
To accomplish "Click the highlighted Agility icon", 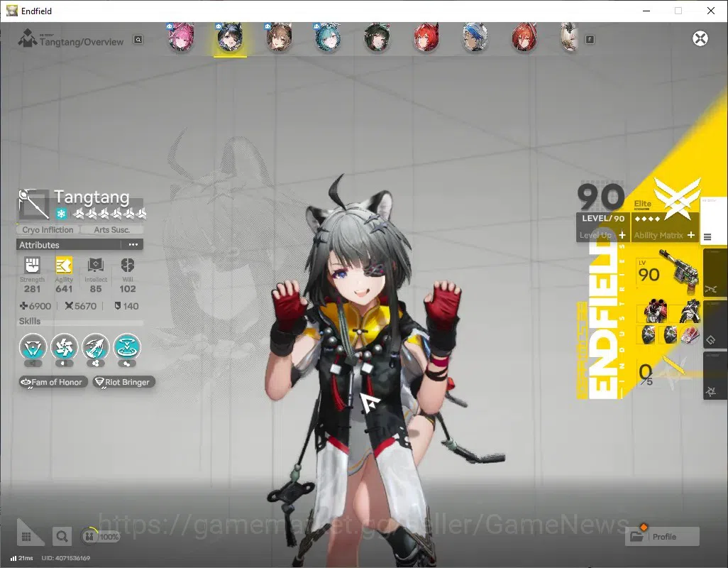I will point(64,266).
